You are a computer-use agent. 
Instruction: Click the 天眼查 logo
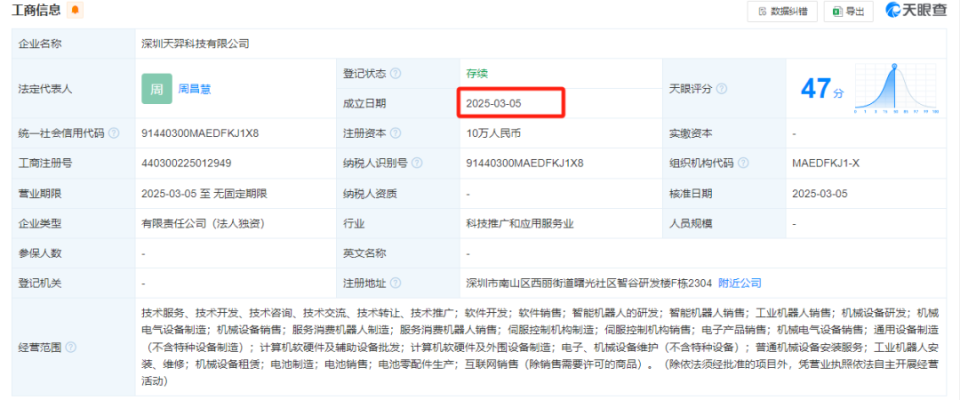point(916,10)
